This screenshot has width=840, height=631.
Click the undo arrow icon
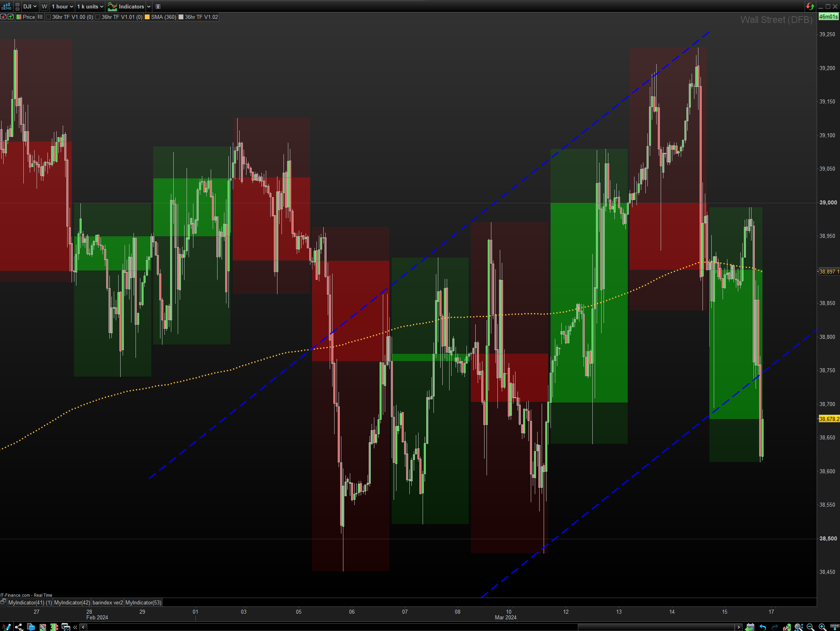762,627
